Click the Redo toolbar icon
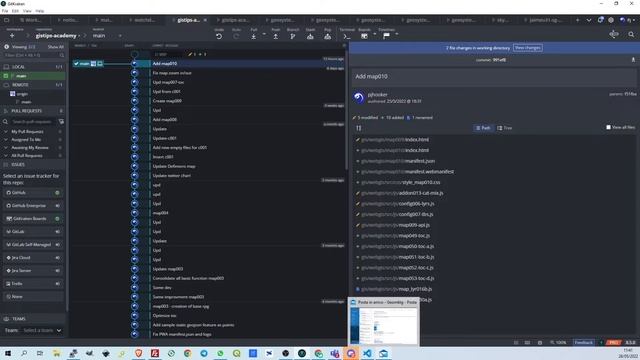 (x=236, y=36)
